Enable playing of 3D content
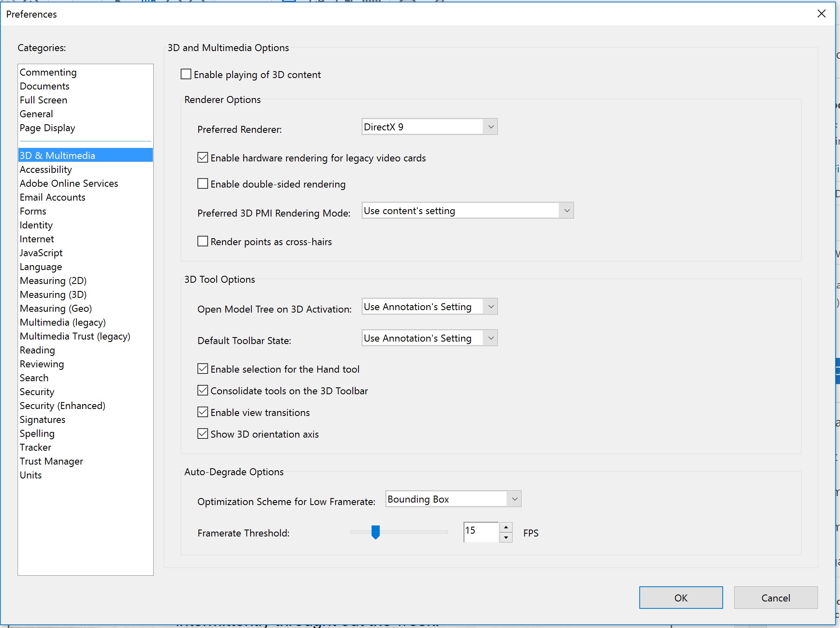The image size is (840, 628). click(186, 74)
